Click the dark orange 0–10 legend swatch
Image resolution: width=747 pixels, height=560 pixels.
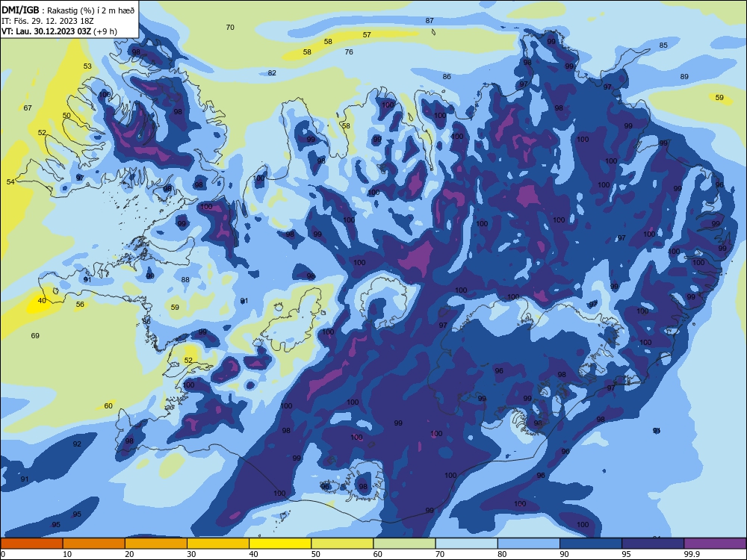click(x=31, y=544)
